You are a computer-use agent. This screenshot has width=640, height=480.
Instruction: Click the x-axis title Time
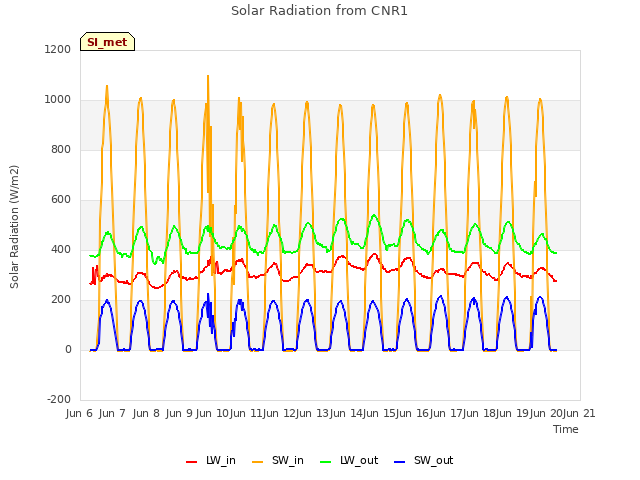(565, 429)
